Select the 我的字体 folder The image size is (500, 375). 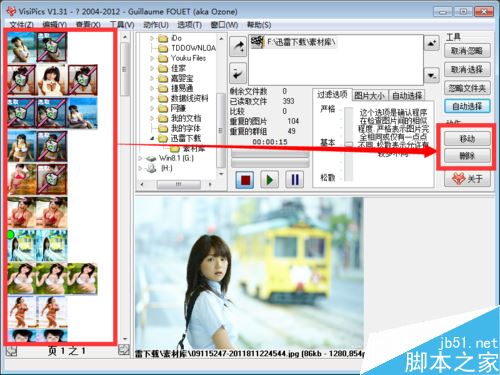click(x=186, y=128)
